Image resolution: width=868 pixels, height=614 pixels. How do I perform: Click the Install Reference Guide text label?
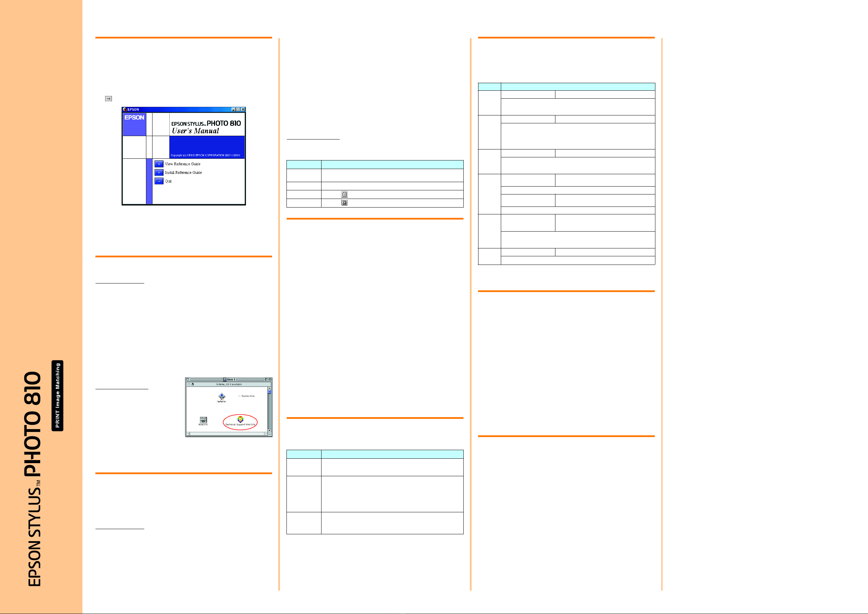coord(183,172)
